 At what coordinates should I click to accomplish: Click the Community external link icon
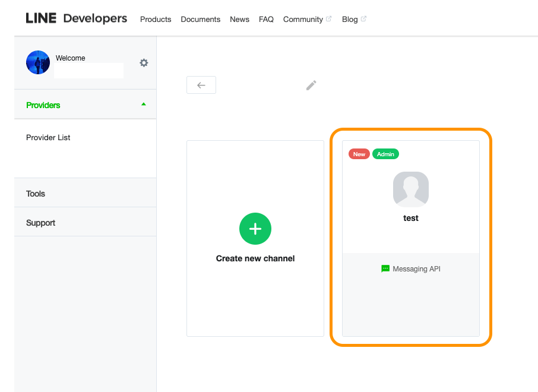(x=329, y=19)
